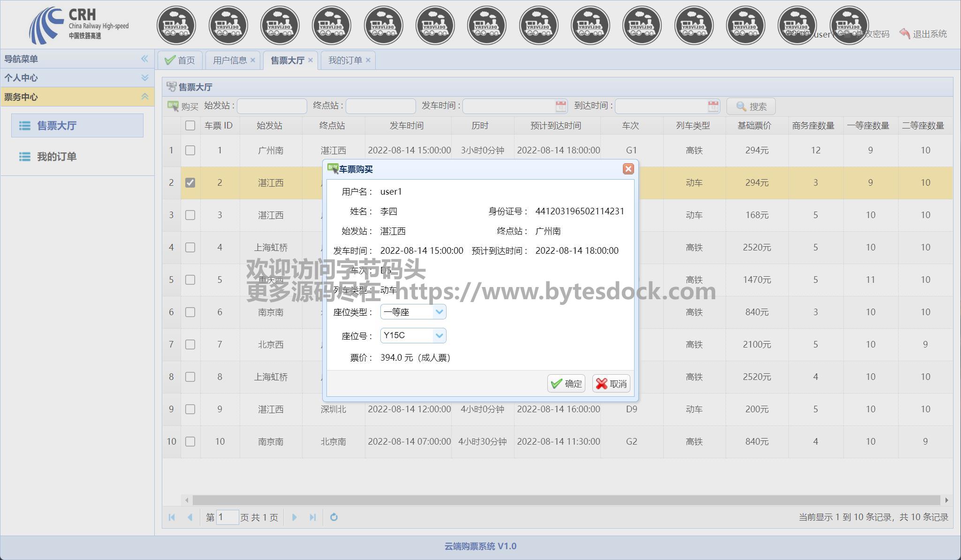Confirm purchase with the 确定 button
Image resolution: width=961 pixels, height=560 pixels.
[x=566, y=384]
